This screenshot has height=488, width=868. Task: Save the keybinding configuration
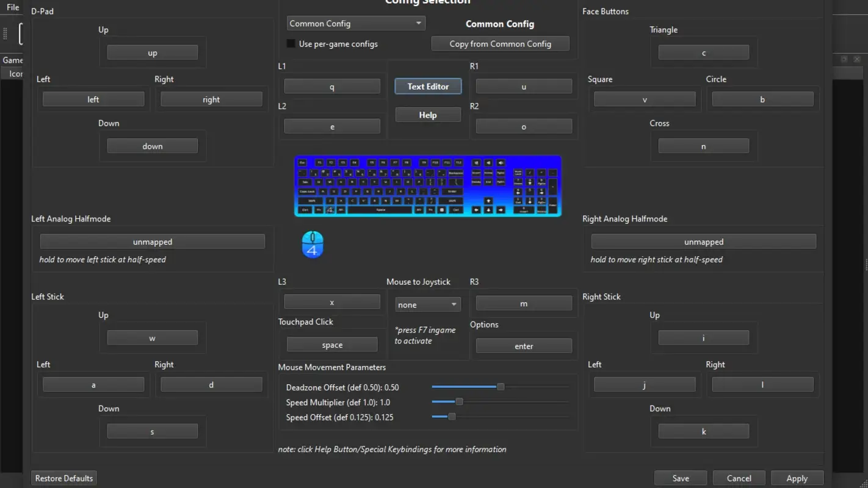681,478
